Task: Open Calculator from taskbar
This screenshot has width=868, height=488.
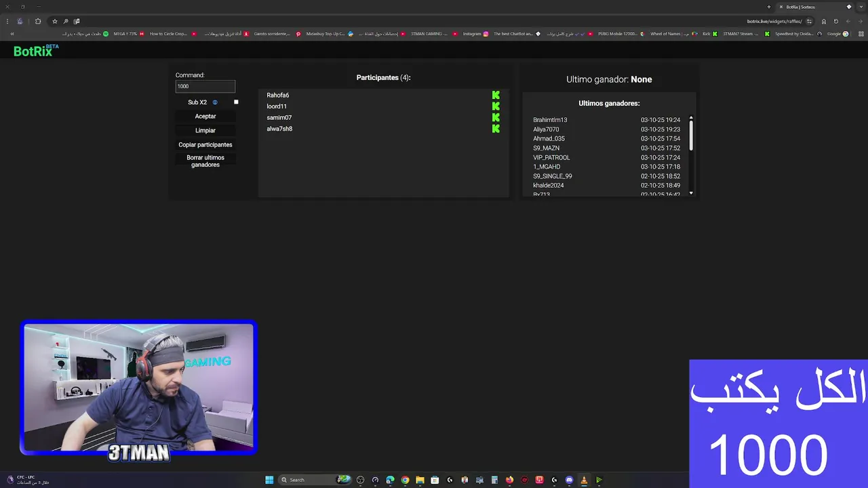Action: pyautogui.click(x=494, y=480)
